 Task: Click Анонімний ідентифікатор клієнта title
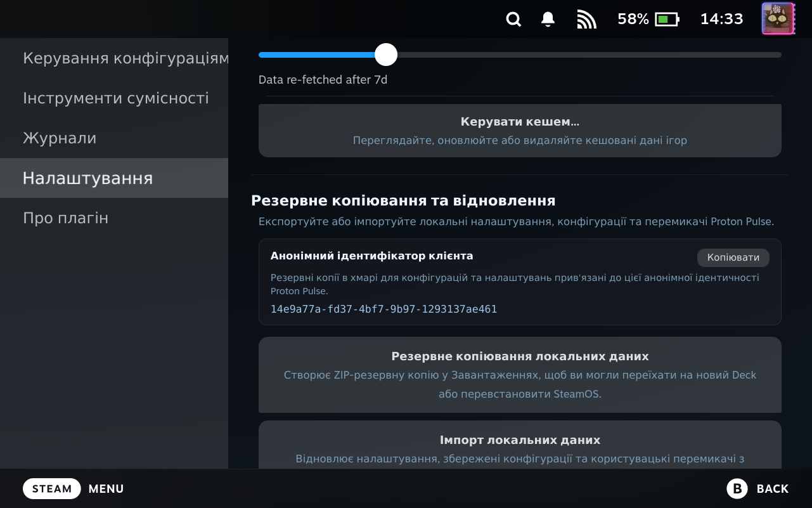click(x=371, y=256)
